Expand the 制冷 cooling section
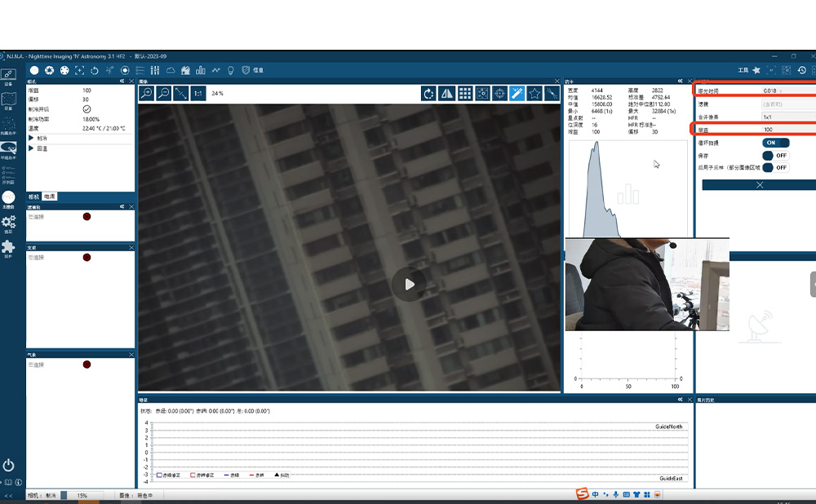Viewport: 816px width, 504px height. coord(32,139)
